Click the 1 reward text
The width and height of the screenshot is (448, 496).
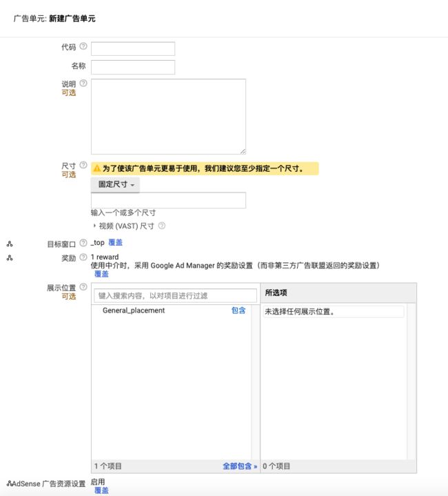coord(105,257)
